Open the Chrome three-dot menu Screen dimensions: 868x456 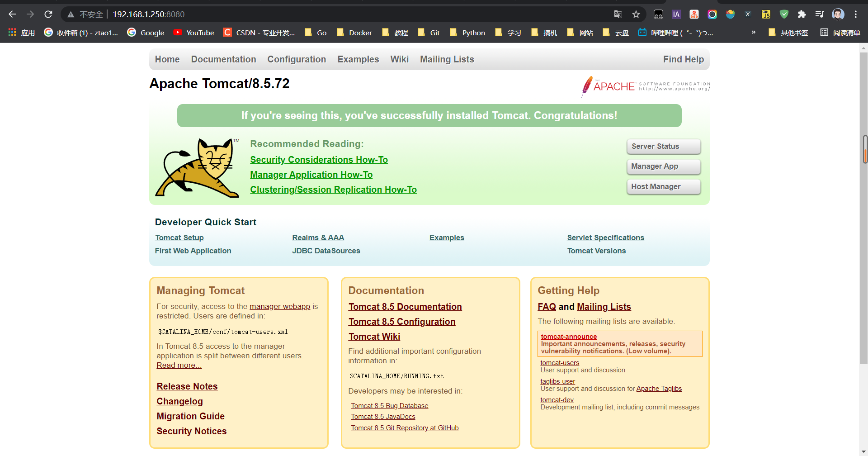click(x=856, y=14)
